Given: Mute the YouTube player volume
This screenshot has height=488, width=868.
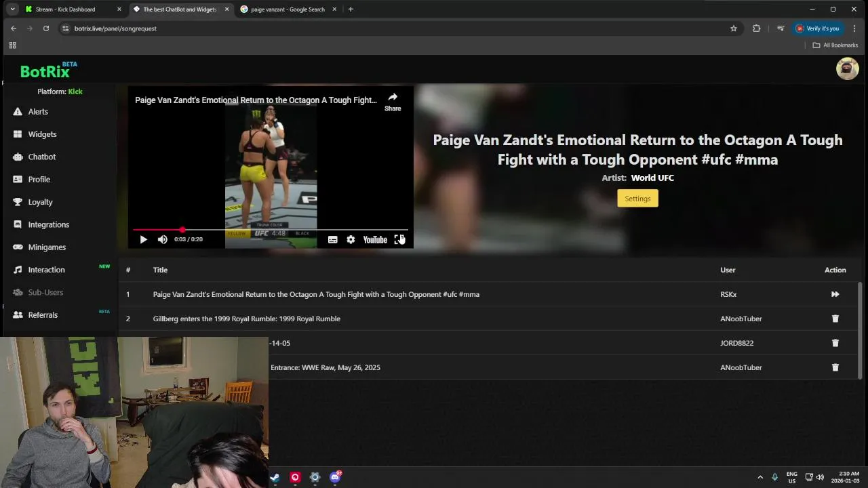Looking at the screenshot, I should 163,239.
